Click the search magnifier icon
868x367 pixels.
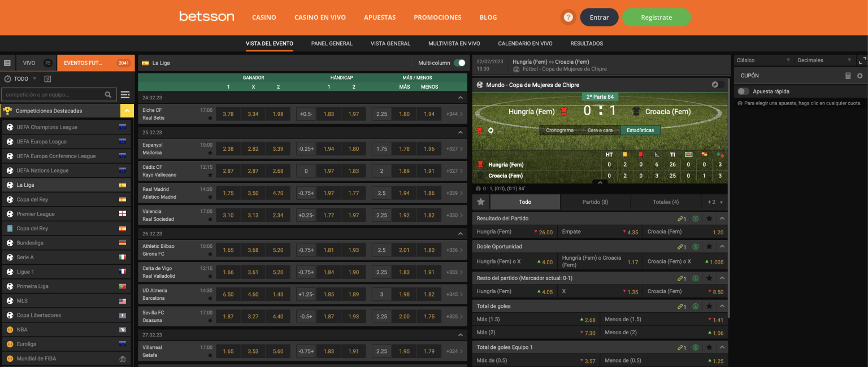[x=108, y=95]
